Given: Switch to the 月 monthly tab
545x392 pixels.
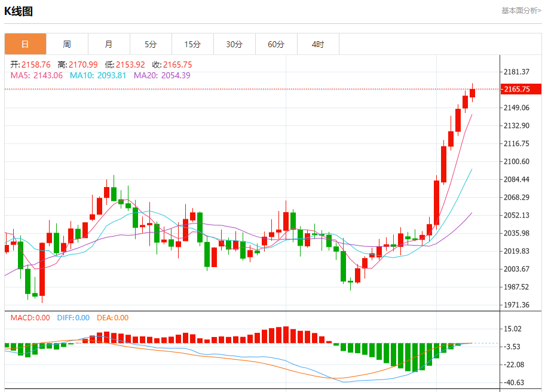Looking at the screenshot, I should tap(109, 44).
